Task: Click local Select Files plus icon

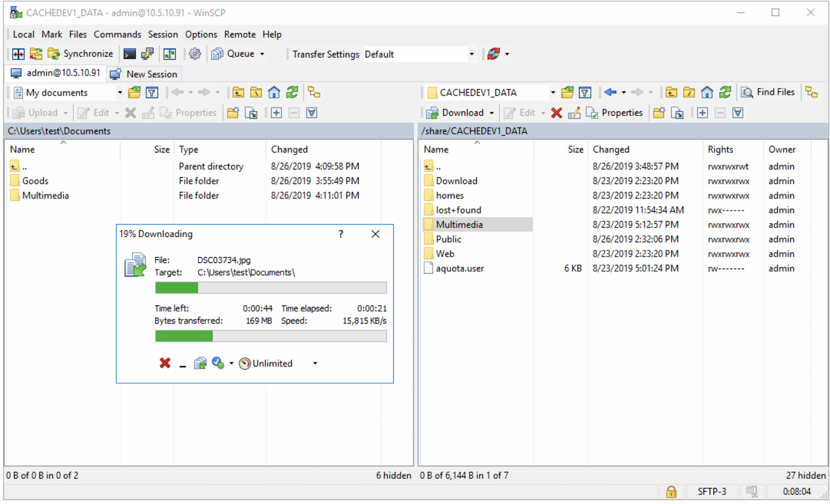Action: tap(276, 113)
